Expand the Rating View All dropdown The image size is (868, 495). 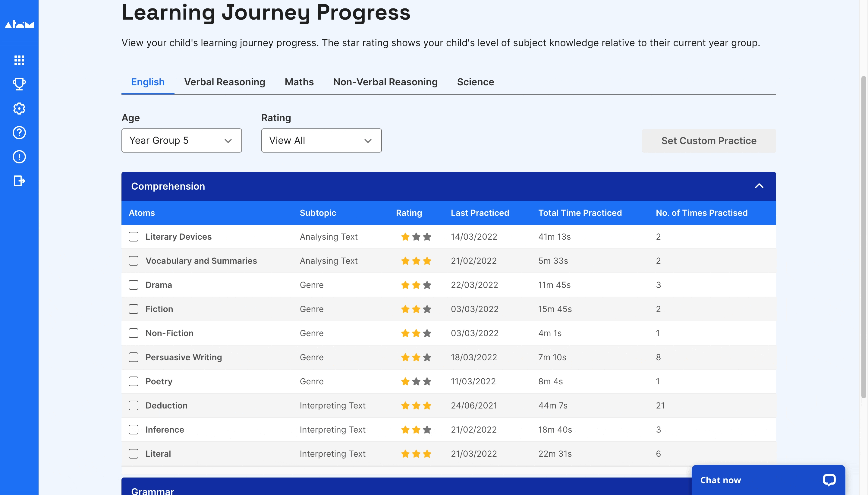(321, 140)
